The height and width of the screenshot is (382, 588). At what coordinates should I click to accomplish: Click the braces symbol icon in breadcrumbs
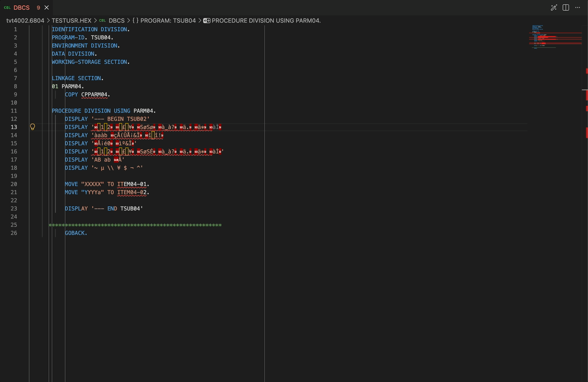pos(135,21)
